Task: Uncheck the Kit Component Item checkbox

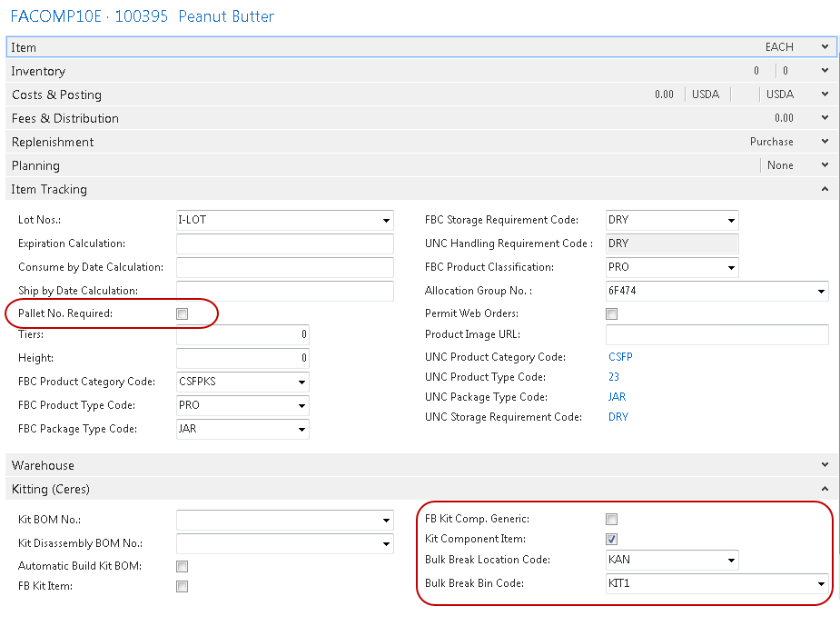Action: [x=612, y=540]
